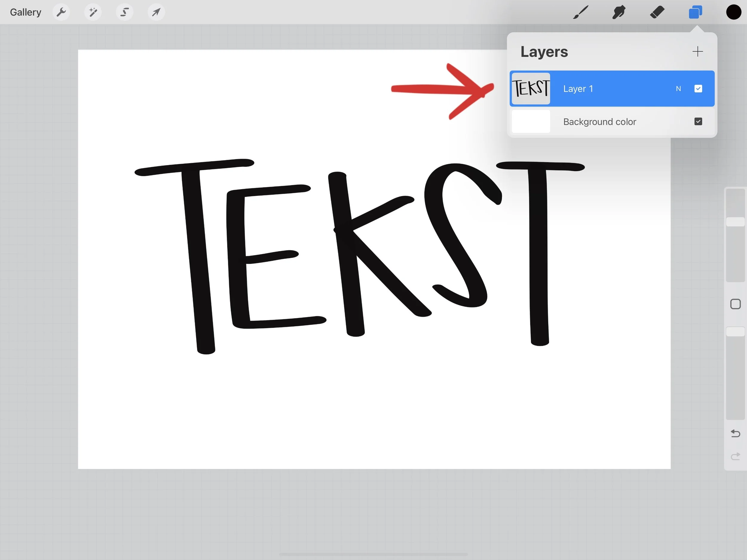Select the Smudge tool
Viewport: 747px width, 560px height.
tap(619, 12)
